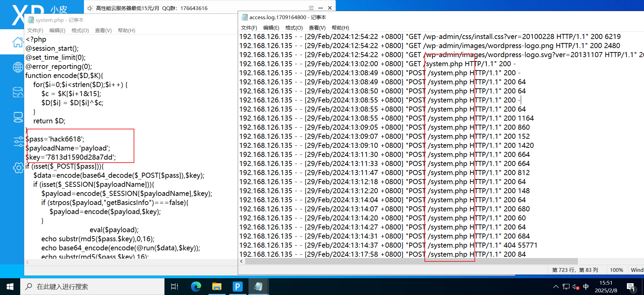Click the access.log Notepad title icon
Image resolution: width=644 pixels, height=295 pixels.
tap(244, 17)
